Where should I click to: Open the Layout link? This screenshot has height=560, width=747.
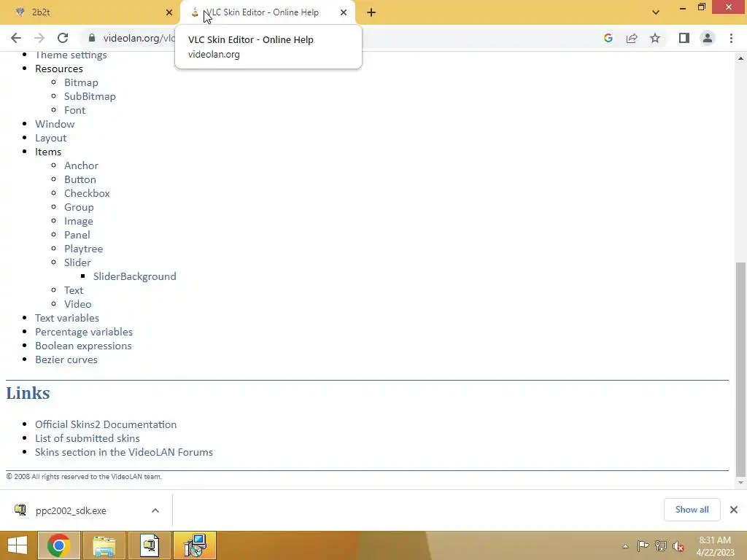click(x=51, y=138)
